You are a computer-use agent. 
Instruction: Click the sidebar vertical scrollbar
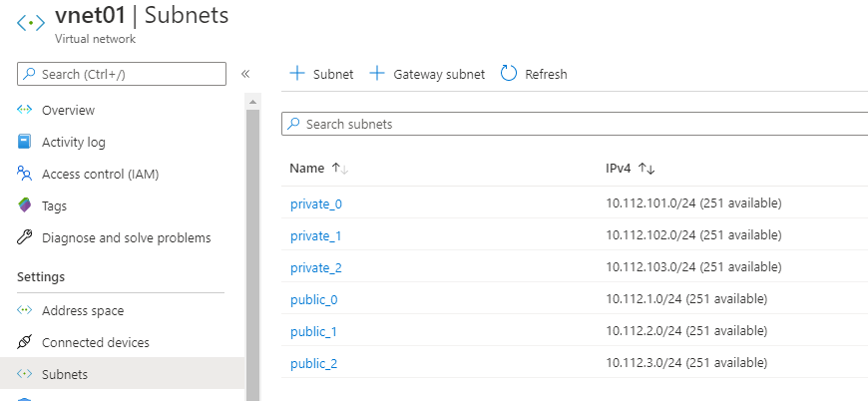(x=252, y=249)
